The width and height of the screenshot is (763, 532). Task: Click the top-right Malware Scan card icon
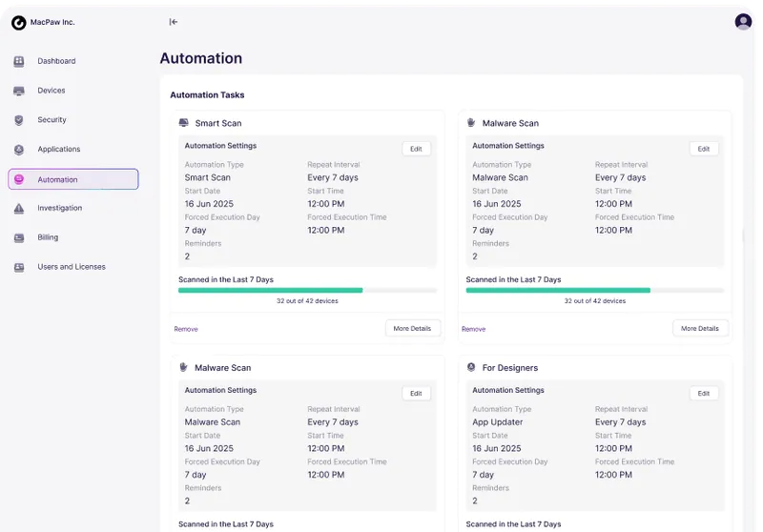coord(471,123)
